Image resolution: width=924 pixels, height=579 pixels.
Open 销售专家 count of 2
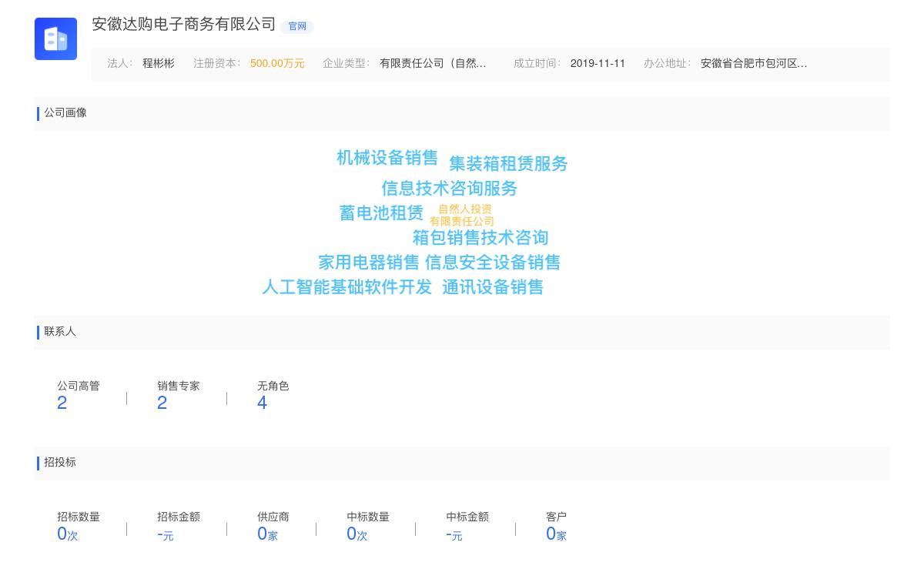tap(162, 403)
